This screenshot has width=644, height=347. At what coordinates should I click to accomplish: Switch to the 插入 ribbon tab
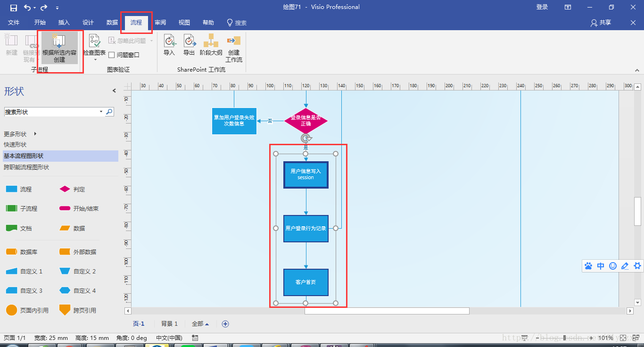[x=64, y=23]
